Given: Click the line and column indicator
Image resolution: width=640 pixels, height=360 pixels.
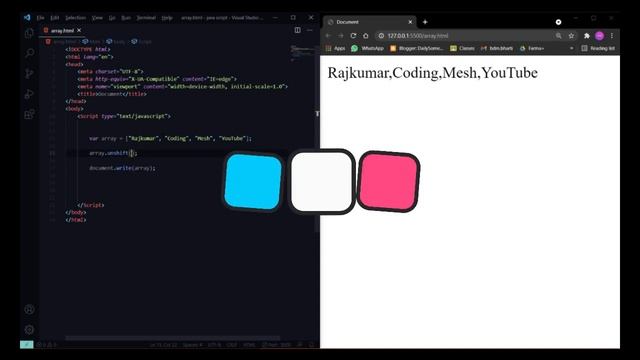Looking at the screenshot, I should [x=163, y=345].
